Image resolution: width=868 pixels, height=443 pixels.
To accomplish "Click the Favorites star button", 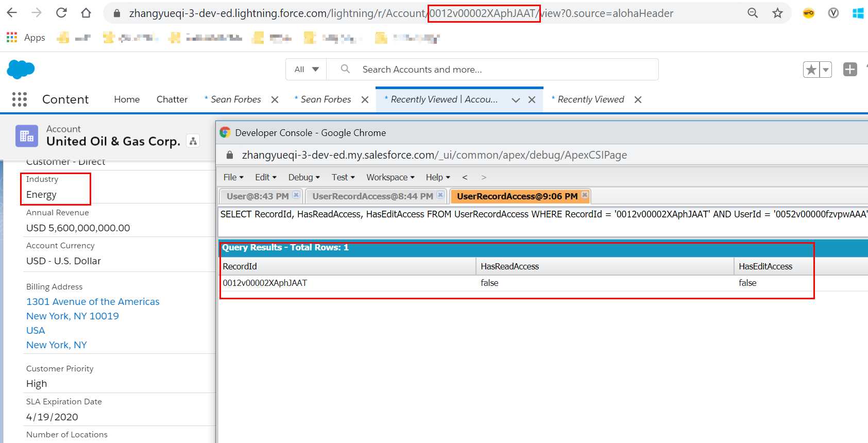I will 811,70.
